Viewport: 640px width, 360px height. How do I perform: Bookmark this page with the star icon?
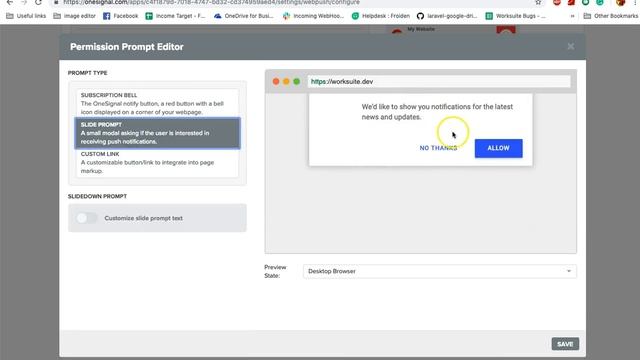click(x=538, y=2)
